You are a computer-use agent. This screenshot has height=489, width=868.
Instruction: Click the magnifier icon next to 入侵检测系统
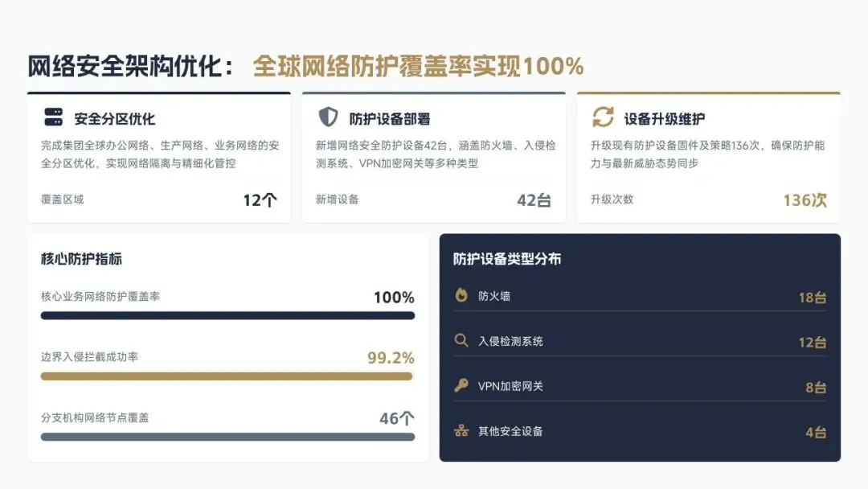[461, 340]
